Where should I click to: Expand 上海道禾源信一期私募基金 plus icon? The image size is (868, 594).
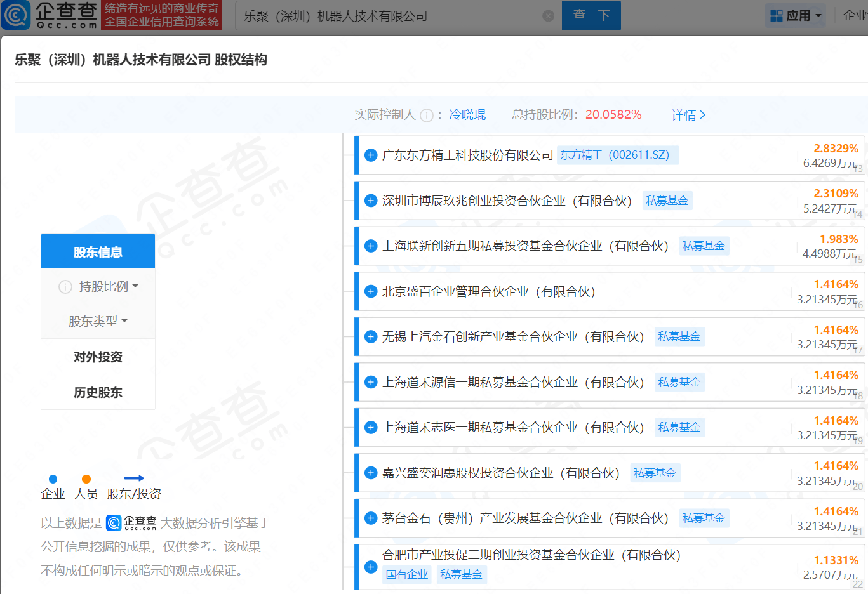pyautogui.click(x=371, y=382)
